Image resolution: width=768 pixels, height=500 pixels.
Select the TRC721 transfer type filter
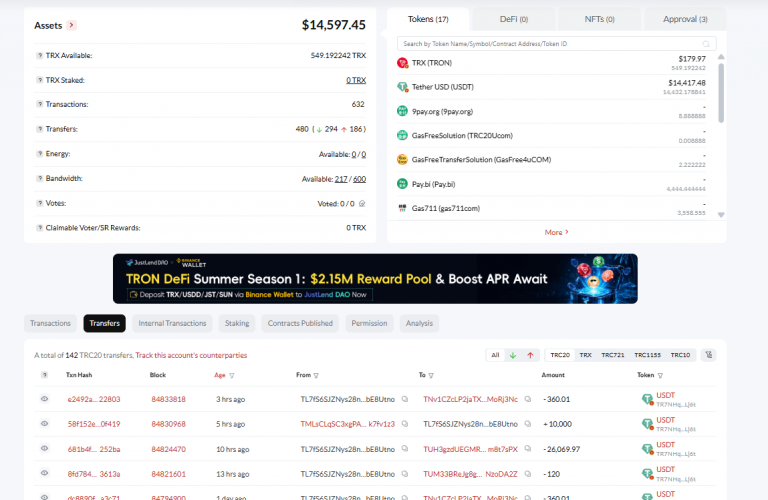point(613,355)
